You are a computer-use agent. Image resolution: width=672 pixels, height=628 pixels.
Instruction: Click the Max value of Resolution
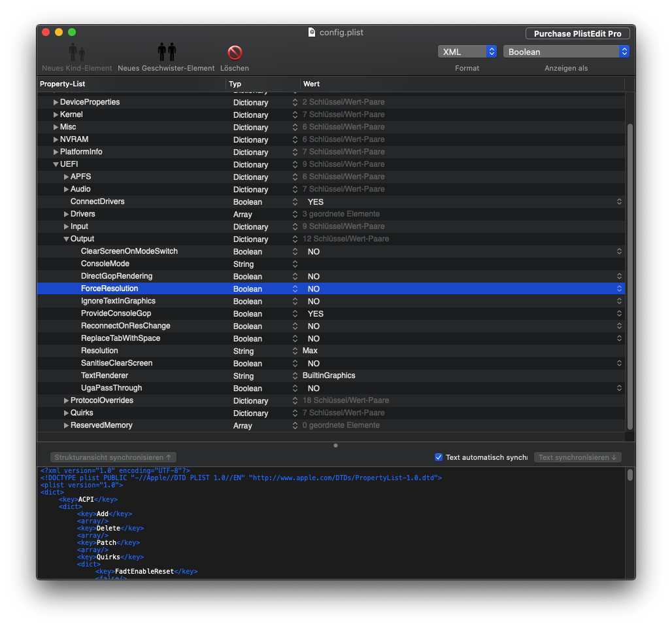(x=310, y=351)
